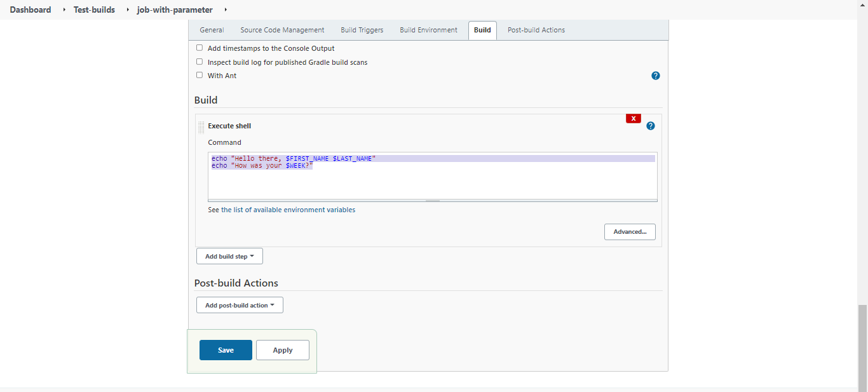
Task: Tick the With Ant checkbox
Action: click(x=200, y=75)
